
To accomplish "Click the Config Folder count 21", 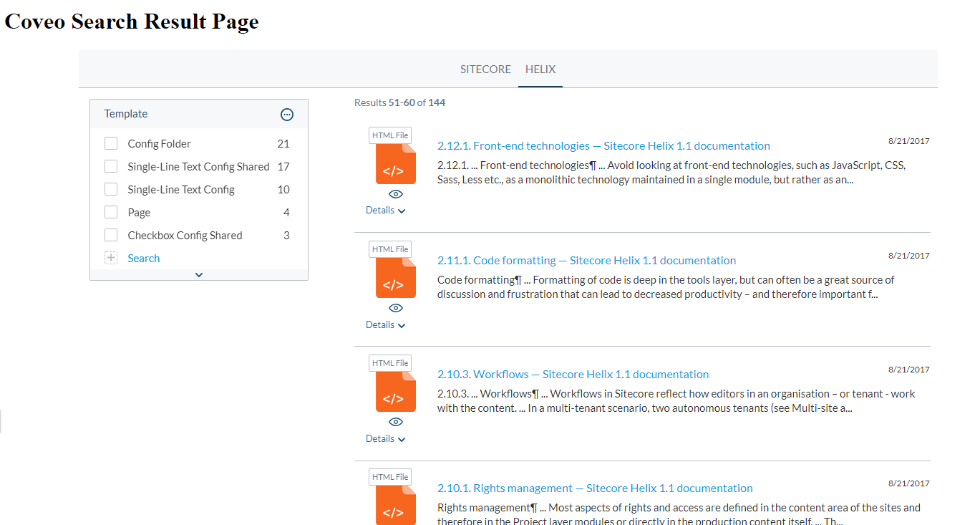I will coord(283,144).
